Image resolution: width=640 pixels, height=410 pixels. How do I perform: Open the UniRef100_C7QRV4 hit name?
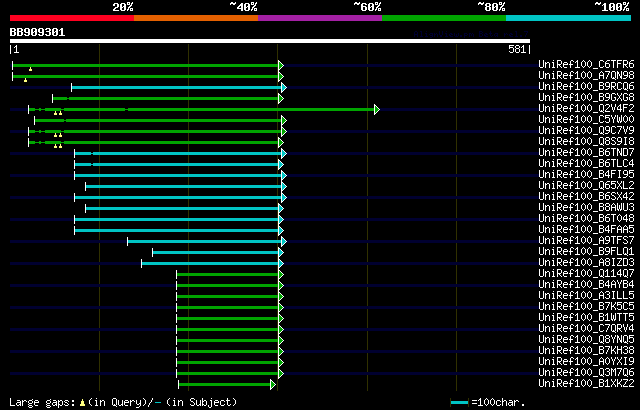[x=587, y=329]
